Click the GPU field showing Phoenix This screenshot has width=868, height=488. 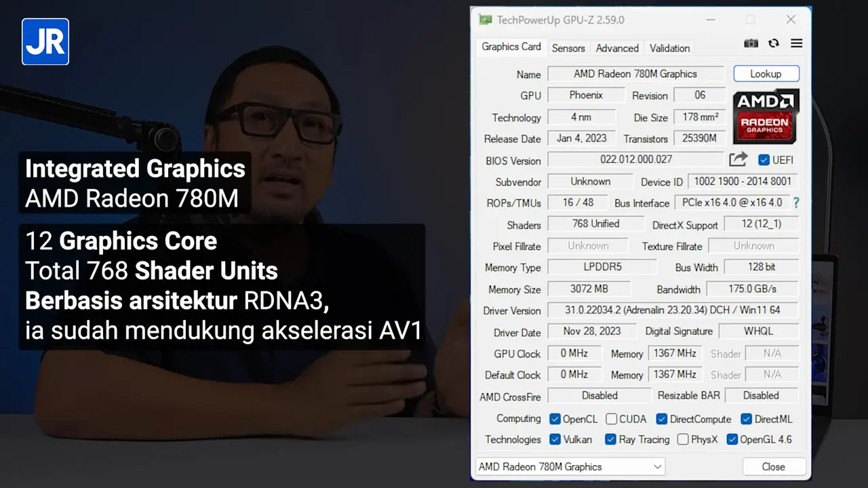point(586,95)
